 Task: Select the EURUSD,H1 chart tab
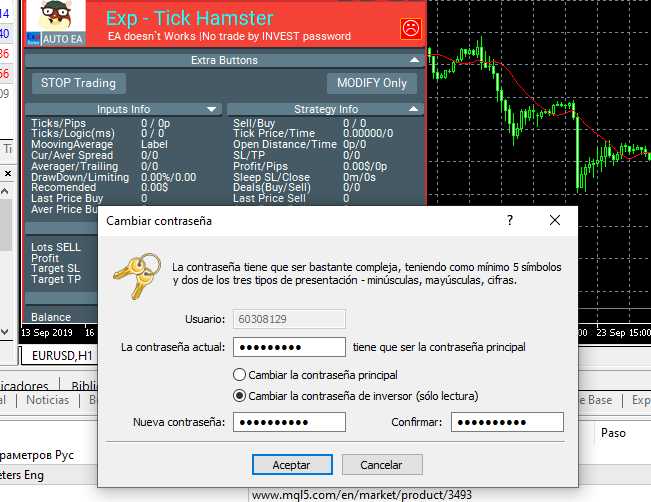pos(61,356)
